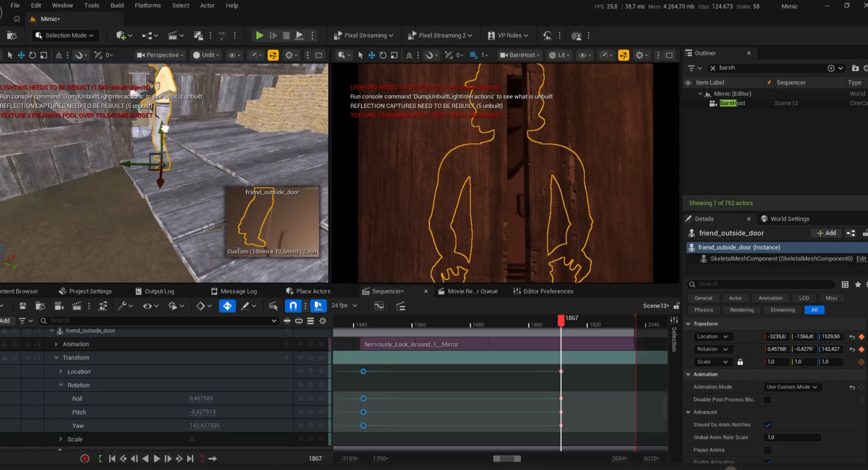Click the Roll value 0,457585 field
The height and width of the screenshot is (470, 868).
tap(201, 399)
